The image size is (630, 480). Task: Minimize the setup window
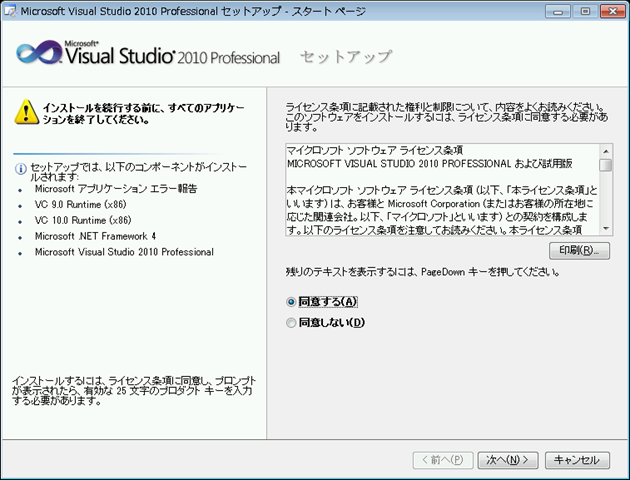coord(557,11)
